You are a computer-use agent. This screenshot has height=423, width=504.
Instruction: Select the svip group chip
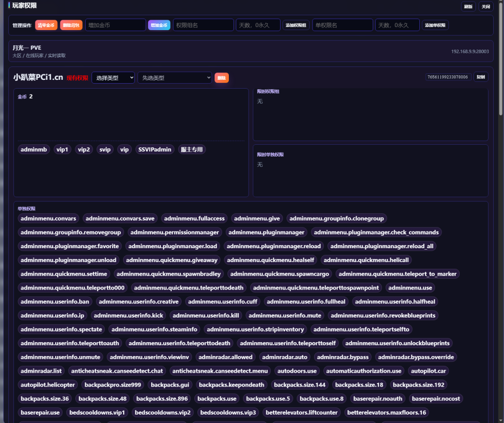105,150
